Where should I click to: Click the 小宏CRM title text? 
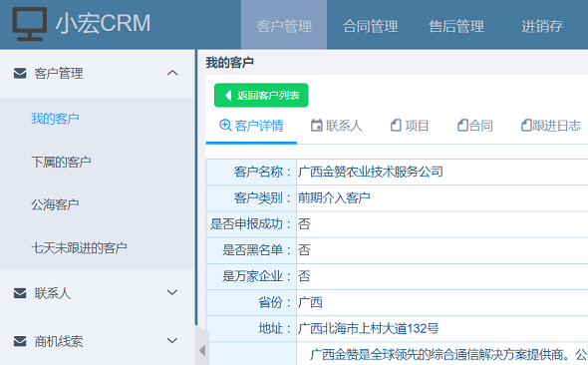click(103, 23)
